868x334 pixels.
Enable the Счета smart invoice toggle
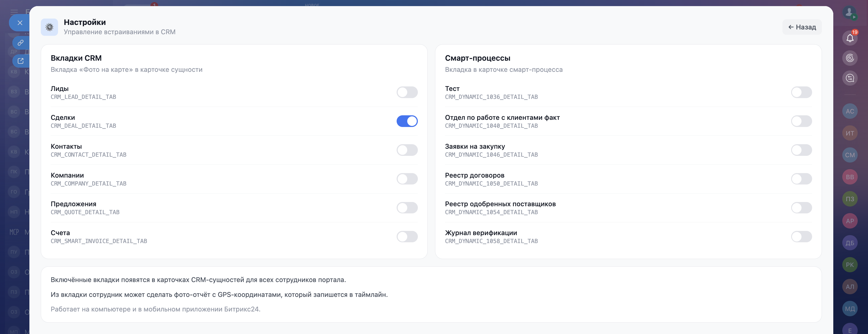(407, 237)
